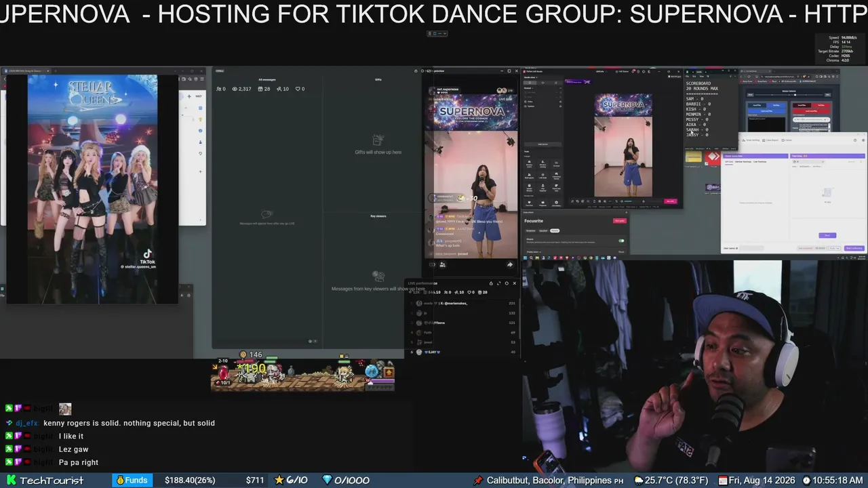
Task: Open the Share Setting tab in purple app
Action: (x=751, y=140)
